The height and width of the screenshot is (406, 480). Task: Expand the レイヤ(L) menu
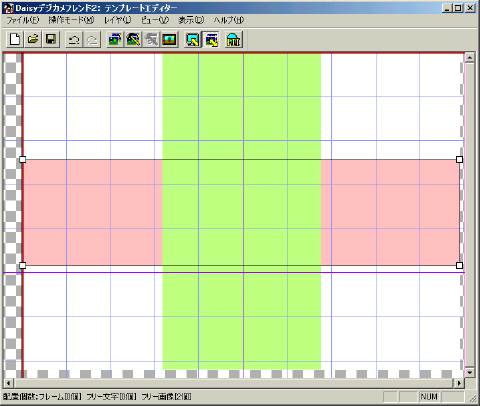117,20
